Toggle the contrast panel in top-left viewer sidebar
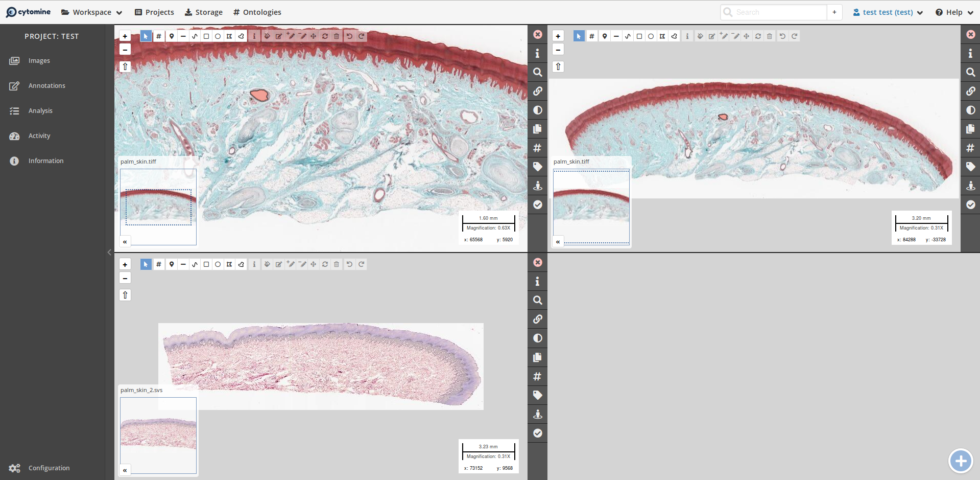The image size is (980, 480). pyautogui.click(x=537, y=110)
